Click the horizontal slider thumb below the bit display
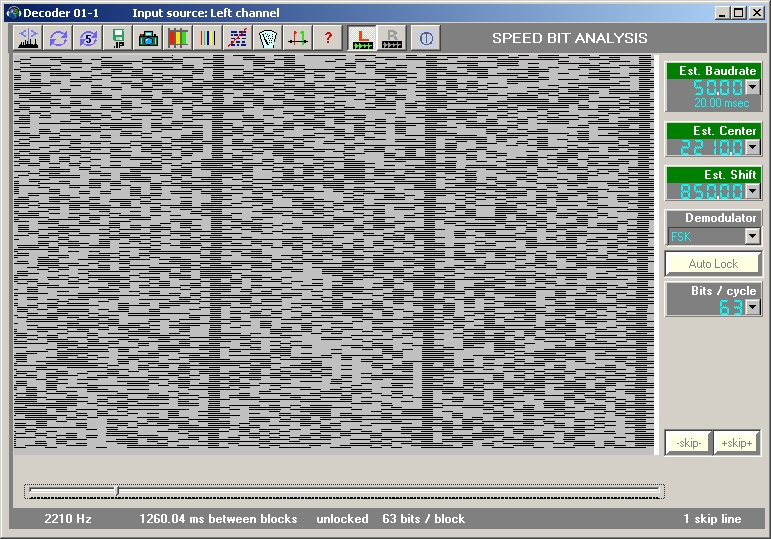771x539 pixels. pos(117,490)
